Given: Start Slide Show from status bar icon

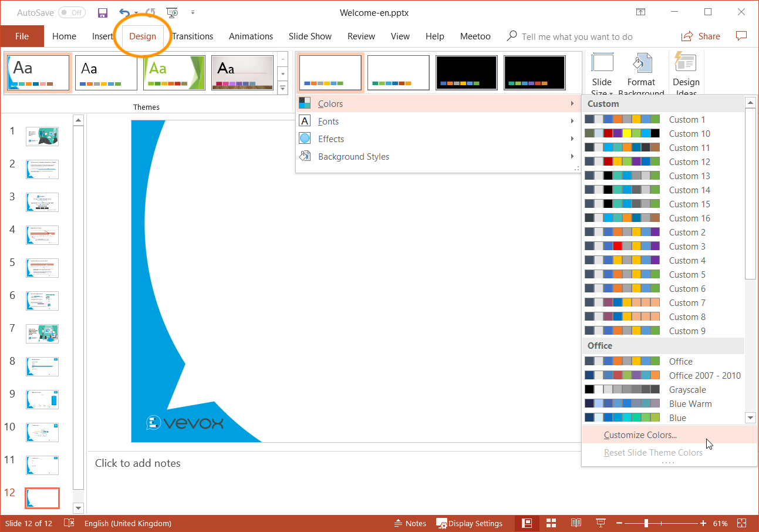Looking at the screenshot, I should [601, 523].
